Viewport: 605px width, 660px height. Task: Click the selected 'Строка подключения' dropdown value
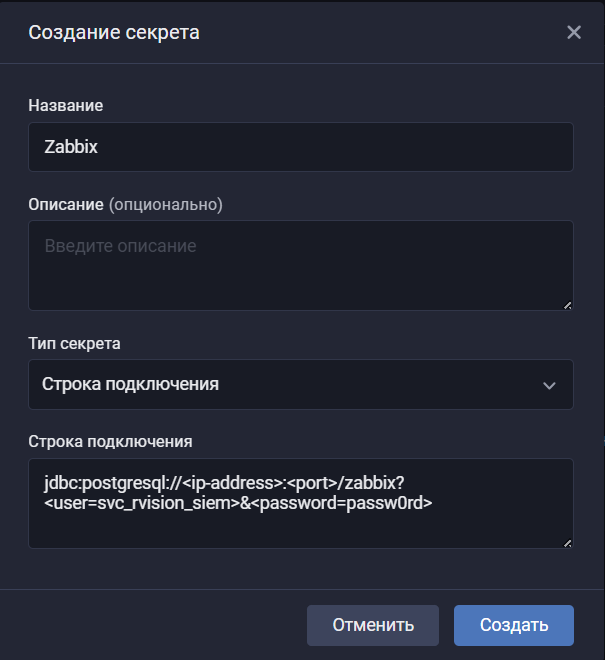(x=131, y=385)
